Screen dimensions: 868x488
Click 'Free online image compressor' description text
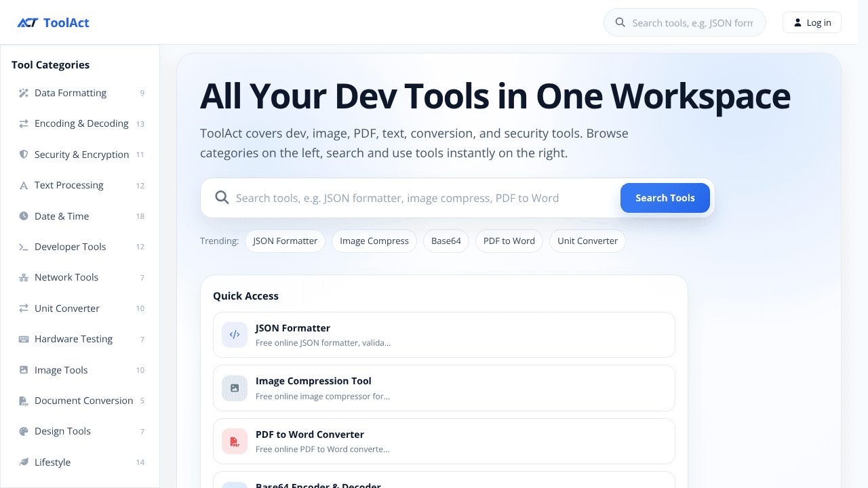(323, 396)
